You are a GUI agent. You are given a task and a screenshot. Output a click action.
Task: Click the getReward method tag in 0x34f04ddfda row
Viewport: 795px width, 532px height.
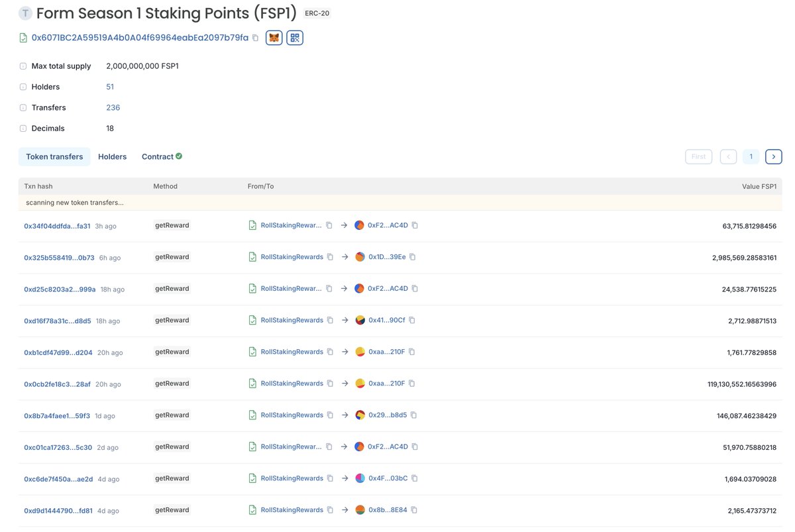coord(172,225)
